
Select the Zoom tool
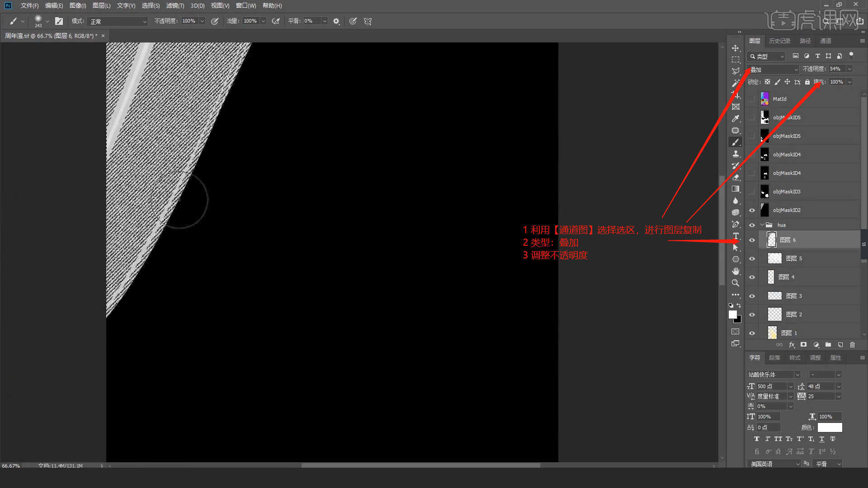tap(736, 283)
